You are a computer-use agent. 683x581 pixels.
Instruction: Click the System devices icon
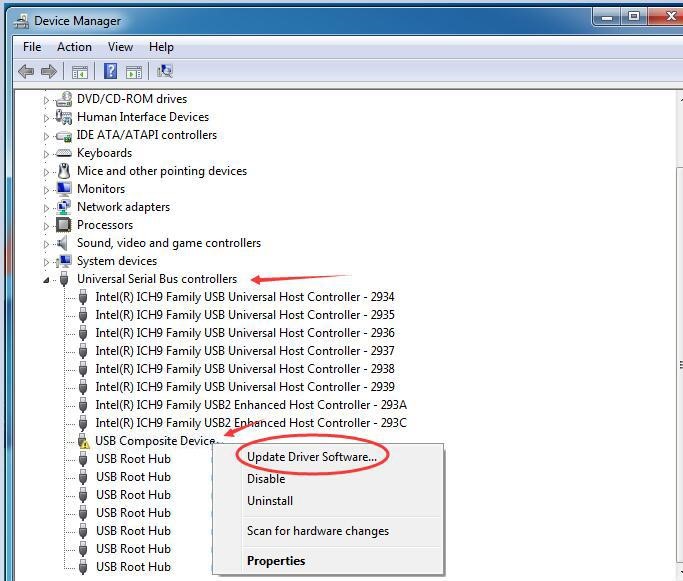click(64, 261)
